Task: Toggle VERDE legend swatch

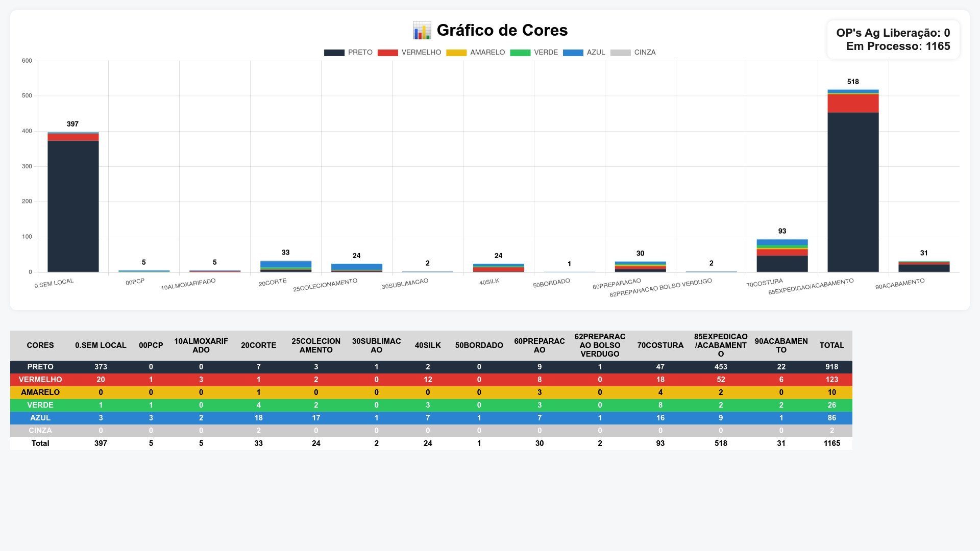Action: pos(520,53)
